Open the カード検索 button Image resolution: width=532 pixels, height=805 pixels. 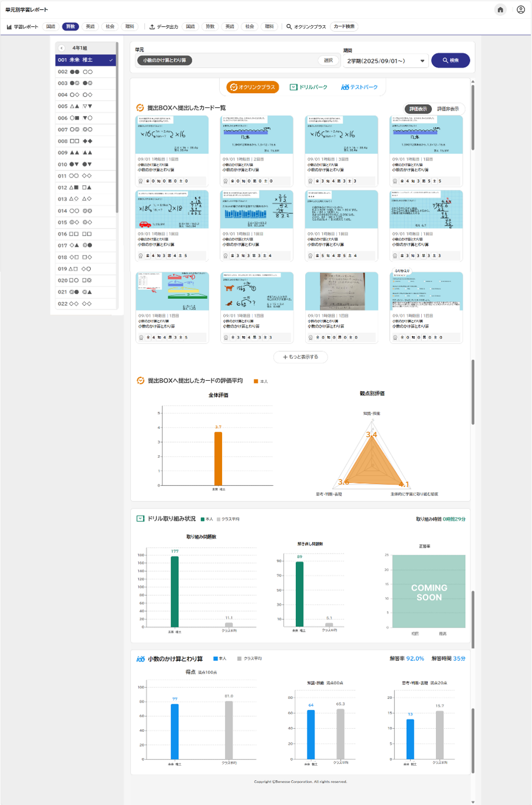tap(344, 27)
